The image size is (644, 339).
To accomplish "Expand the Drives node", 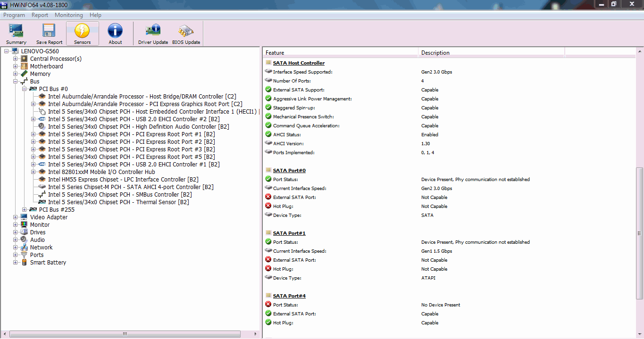I will [16, 232].
